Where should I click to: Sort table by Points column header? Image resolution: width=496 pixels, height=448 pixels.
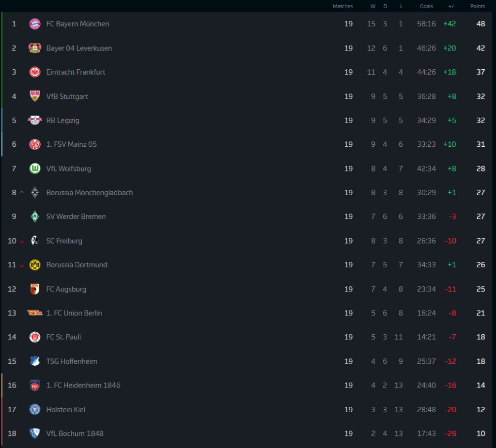click(x=477, y=6)
